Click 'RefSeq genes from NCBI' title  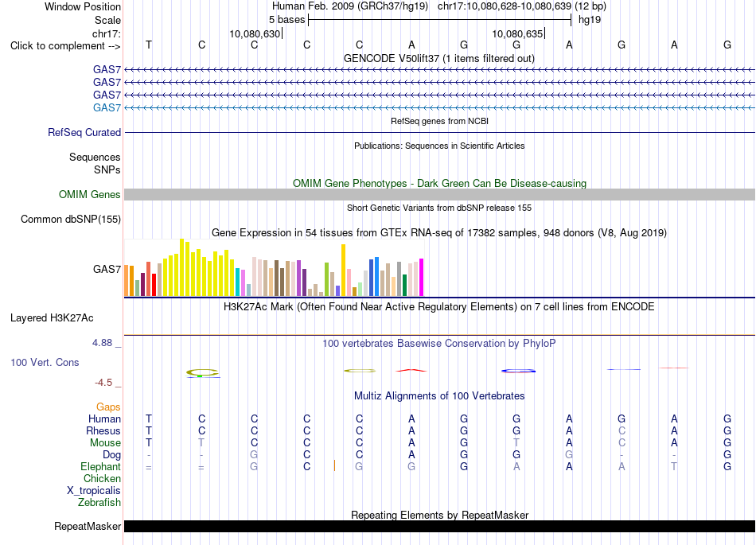[439, 121]
